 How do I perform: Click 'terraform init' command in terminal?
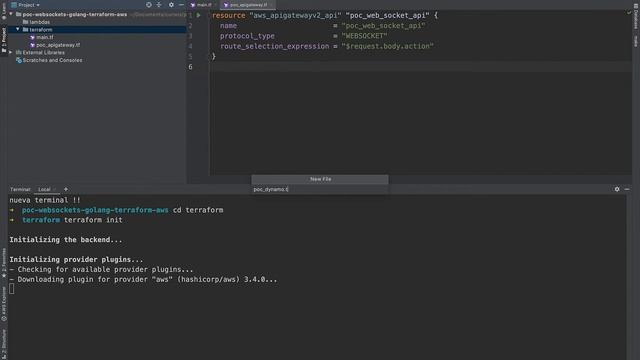(93, 220)
